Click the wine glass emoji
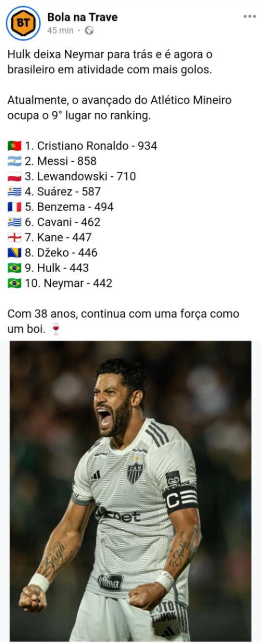261x644 pixels. point(56,329)
